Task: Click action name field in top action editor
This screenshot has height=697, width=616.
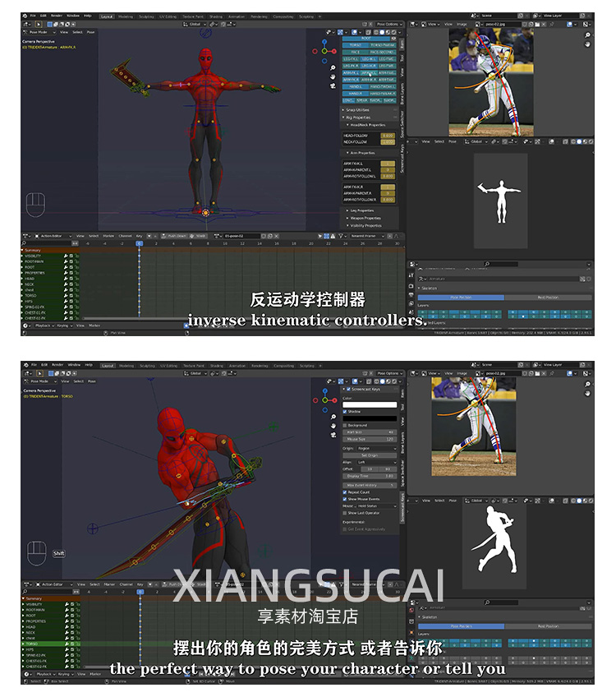Action: [241, 236]
